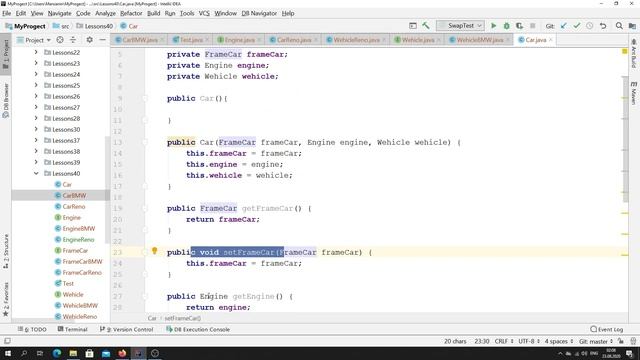The height and width of the screenshot is (360, 640).
Task: Open DB Execution Console
Action: (x=198, y=329)
